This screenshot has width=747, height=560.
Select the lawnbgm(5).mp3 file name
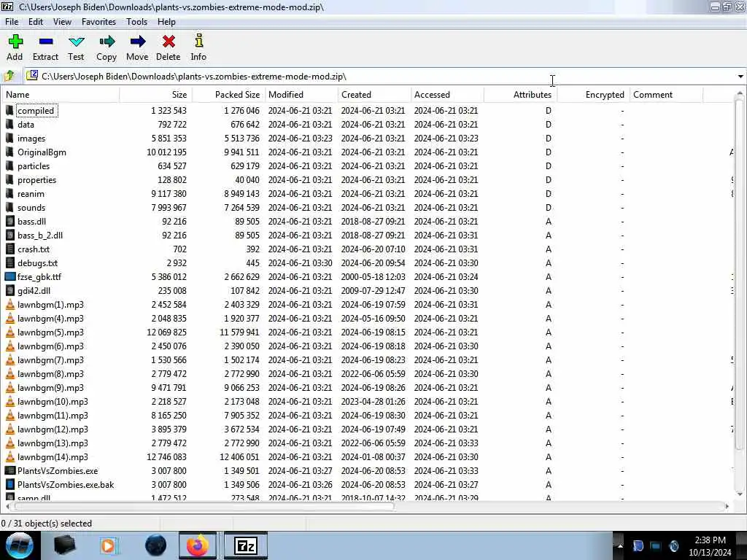(50, 332)
